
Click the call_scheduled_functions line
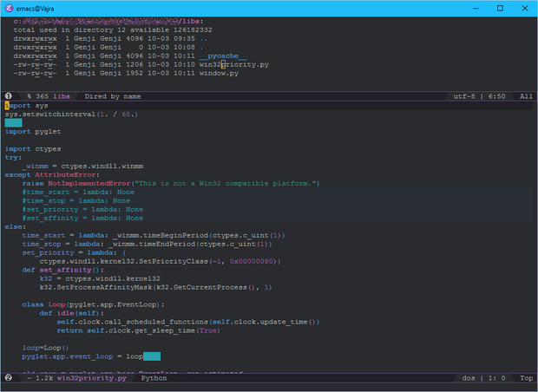point(188,322)
